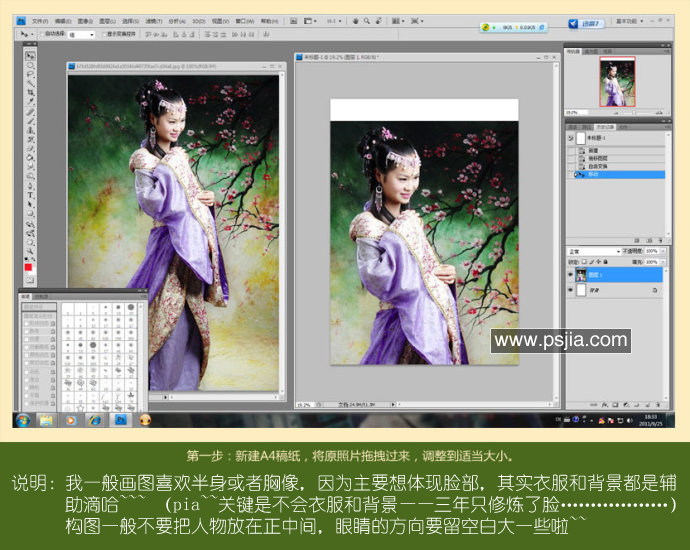The width and height of the screenshot is (690, 550).
Task: Click the red foreground color swatch
Action: pyautogui.click(x=28, y=267)
